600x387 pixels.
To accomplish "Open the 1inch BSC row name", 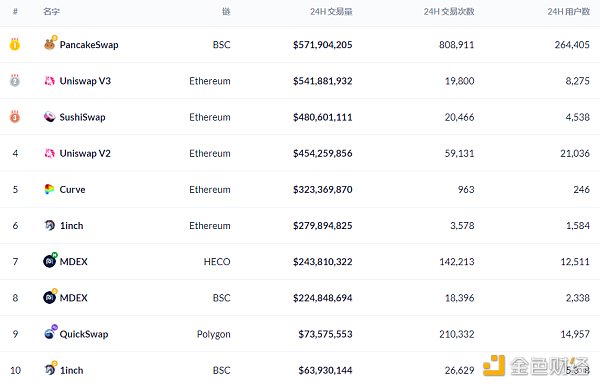I will coord(72,370).
